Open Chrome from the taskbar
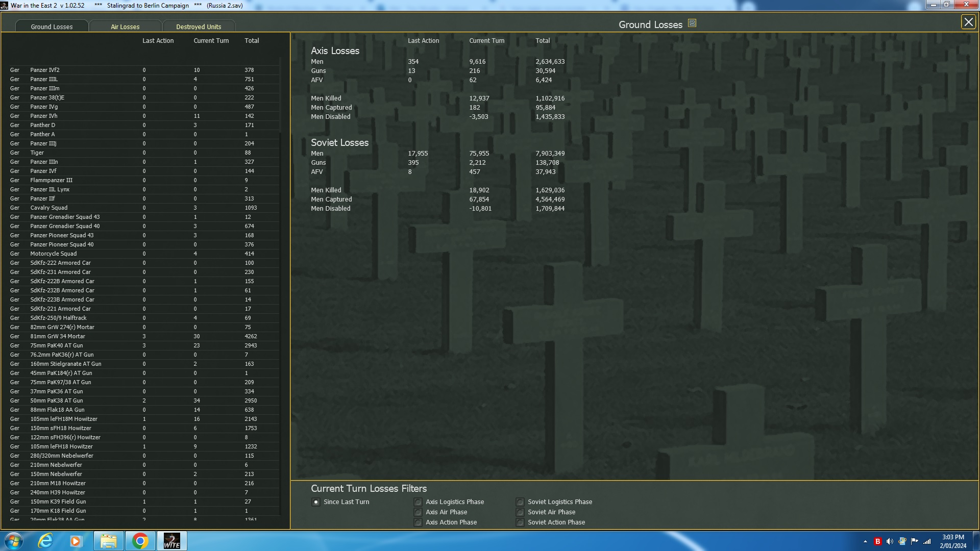Viewport: 980px width, 551px height. pyautogui.click(x=140, y=541)
